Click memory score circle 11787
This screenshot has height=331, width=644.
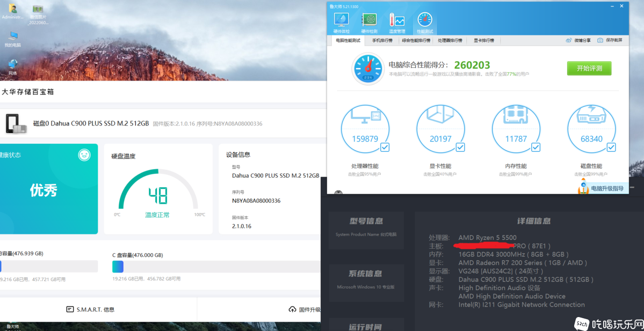click(x=516, y=128)
